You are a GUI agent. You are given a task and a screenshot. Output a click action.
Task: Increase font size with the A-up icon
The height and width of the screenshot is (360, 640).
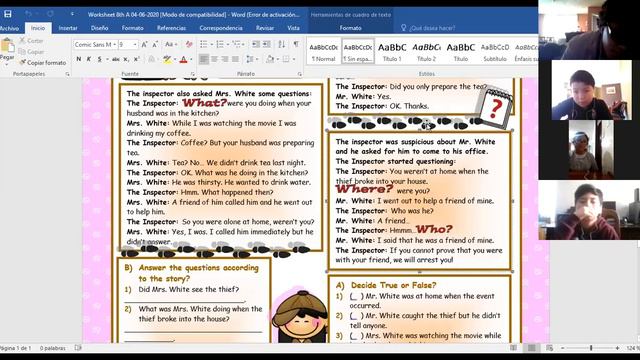pos(144,44)
